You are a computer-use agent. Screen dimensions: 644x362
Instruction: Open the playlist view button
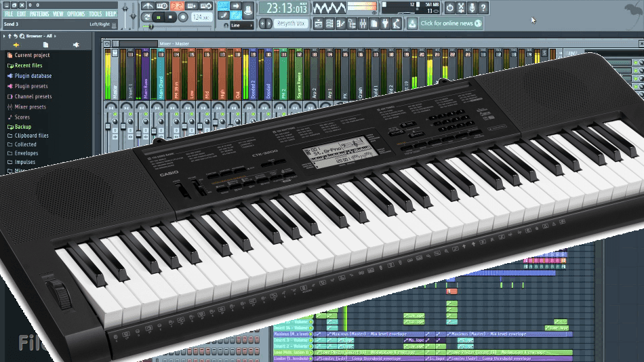point(319,24)
